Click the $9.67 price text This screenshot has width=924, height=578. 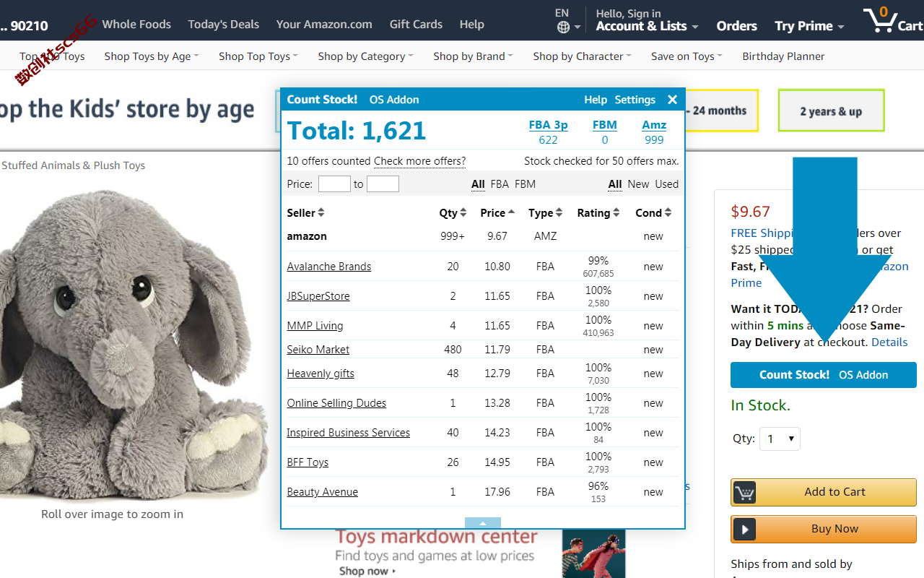click(750, 212)
